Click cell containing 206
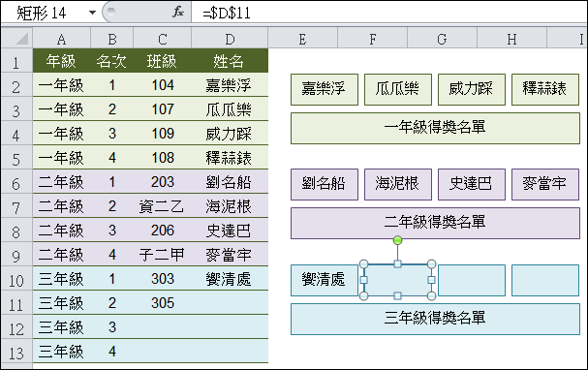The width and height of the screenshot is (588, 370). [x=163, y=231]
